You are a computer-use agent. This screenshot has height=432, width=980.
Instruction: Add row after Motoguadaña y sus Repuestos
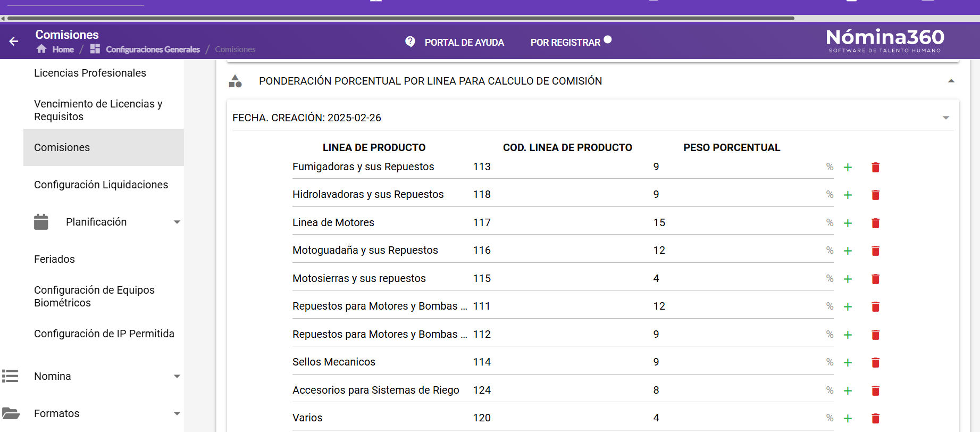[x=848, y=251]
